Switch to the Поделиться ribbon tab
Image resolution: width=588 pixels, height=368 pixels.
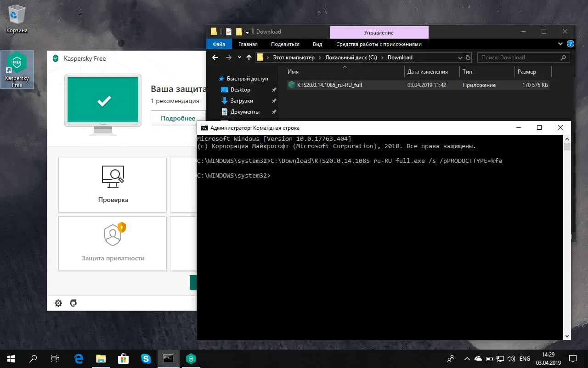coord(285,44)
